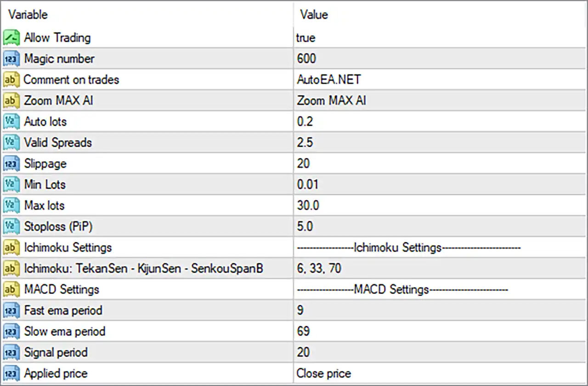Select the 'Ichimoku: TekanSen - KijunSen - SenkouSpanB' variable name
This screenshot has width=588, height=386.
(x=143, y=269)
